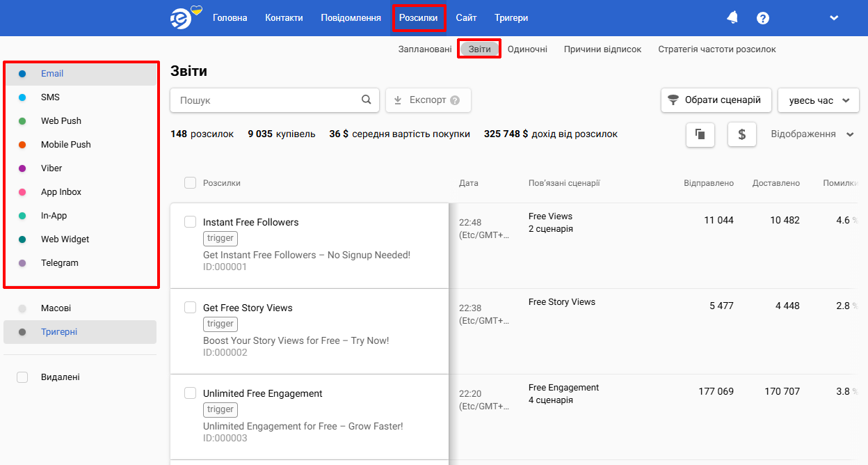Click the Web Push green dot
This screenshot has height=465, width=868.
[22, 121]
